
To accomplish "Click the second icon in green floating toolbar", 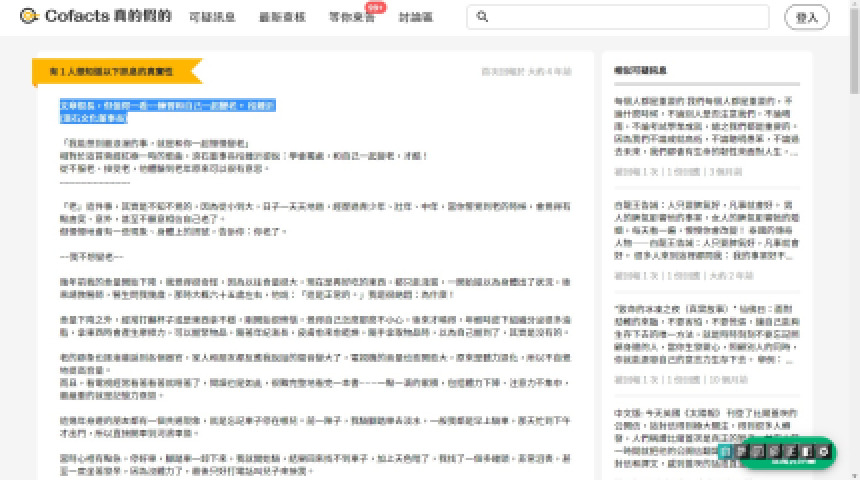I will click(742, 452).
